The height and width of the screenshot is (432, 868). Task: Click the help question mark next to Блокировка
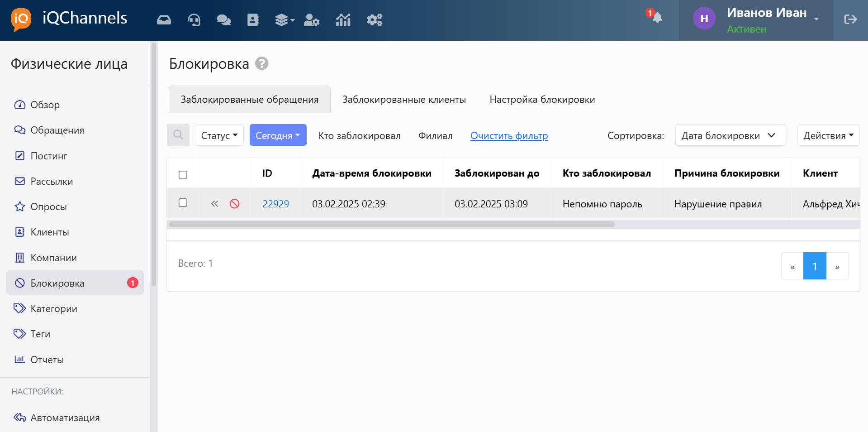262,63
